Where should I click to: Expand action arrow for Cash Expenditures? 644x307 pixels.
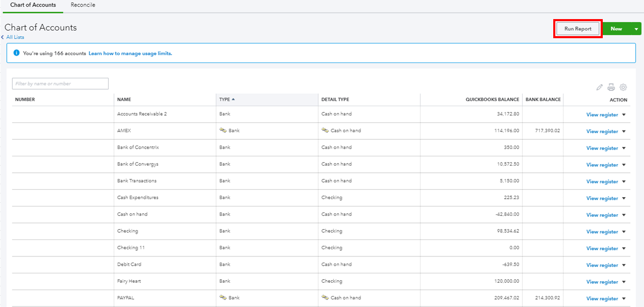624,198
